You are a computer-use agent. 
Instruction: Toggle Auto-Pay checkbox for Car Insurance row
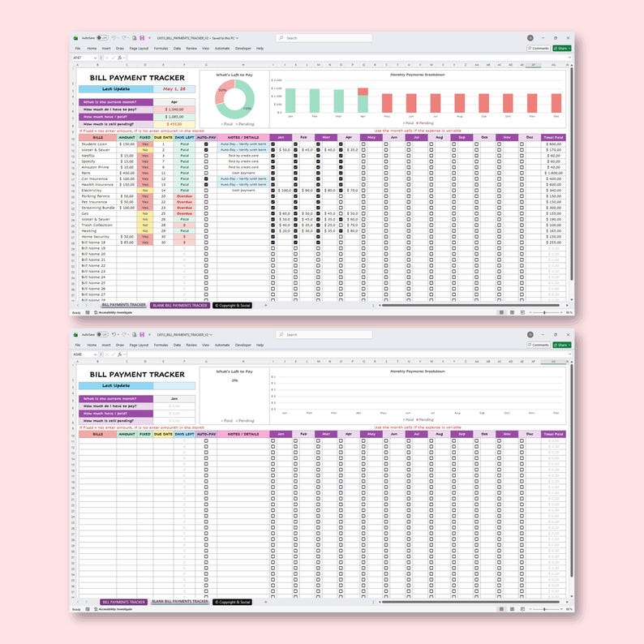[x=206, y=178]
